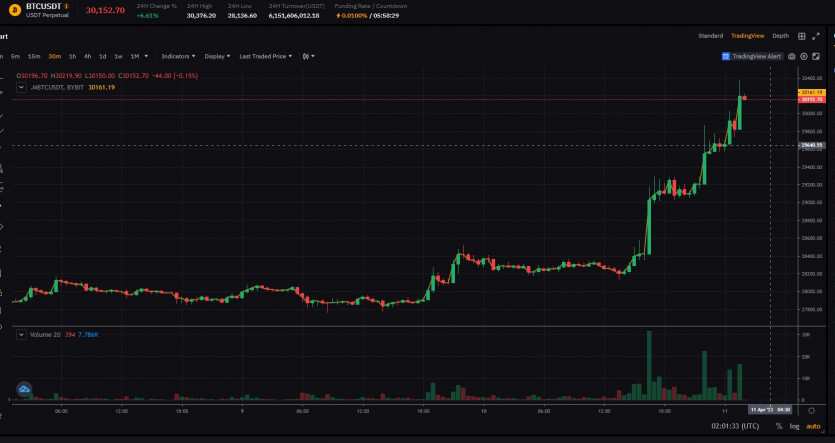This screenshot has height=443, width=835.
Task: Expand more timeframes dropdown arrow
Action: pyautogui.click(x=146, y=56)
